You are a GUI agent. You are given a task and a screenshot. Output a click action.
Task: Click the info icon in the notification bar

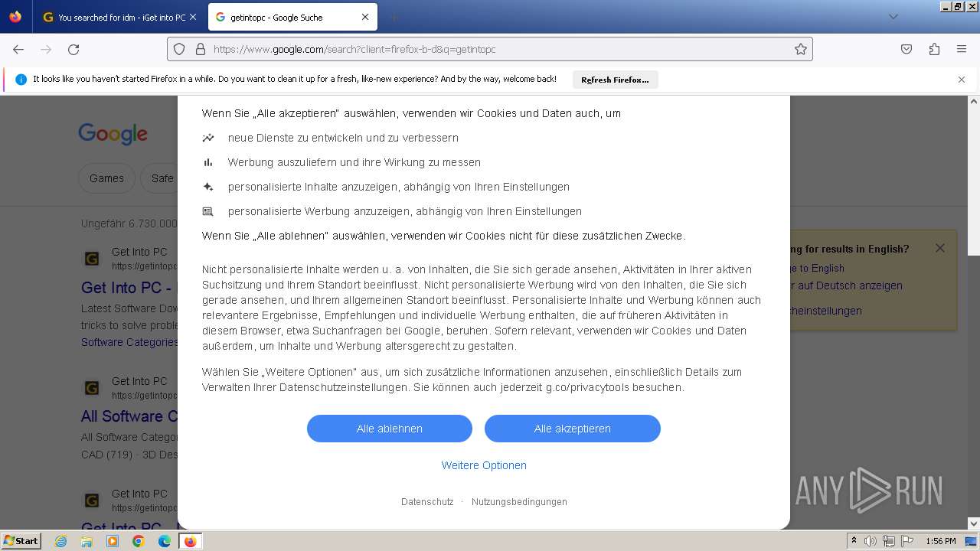click(x=21, y=80)
